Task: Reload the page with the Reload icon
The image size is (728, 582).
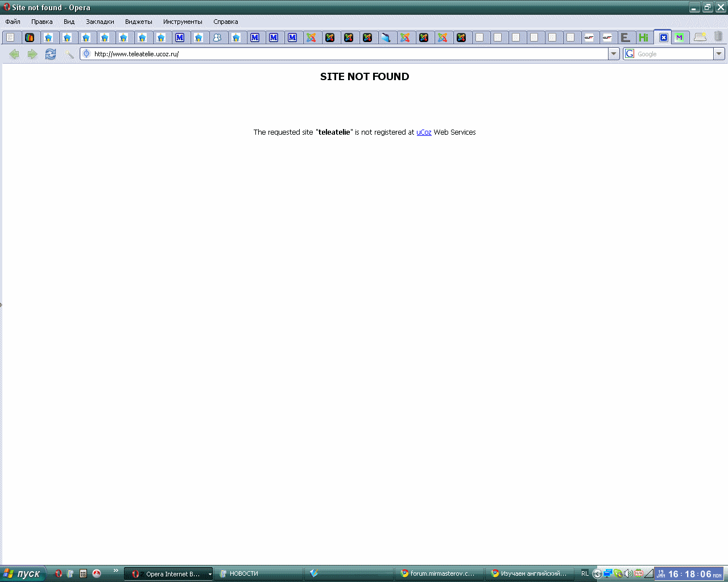Action: click(x=51, y=54)
